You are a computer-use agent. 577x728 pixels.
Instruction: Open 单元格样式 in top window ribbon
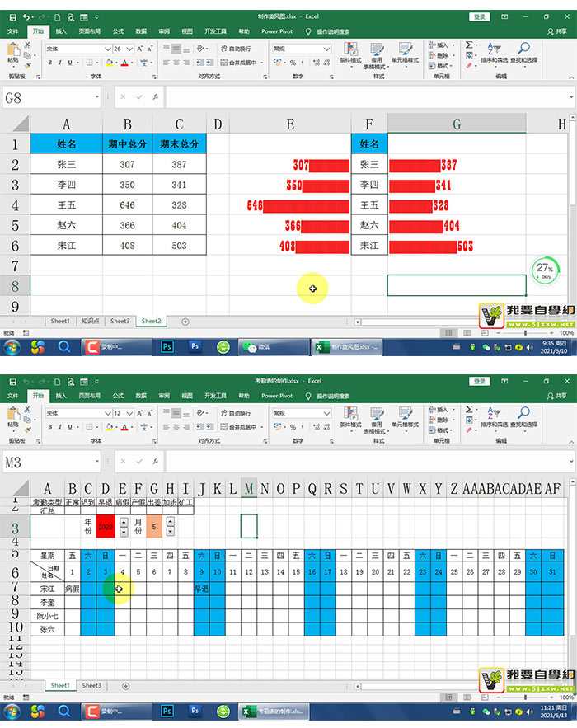coord(406,54)
